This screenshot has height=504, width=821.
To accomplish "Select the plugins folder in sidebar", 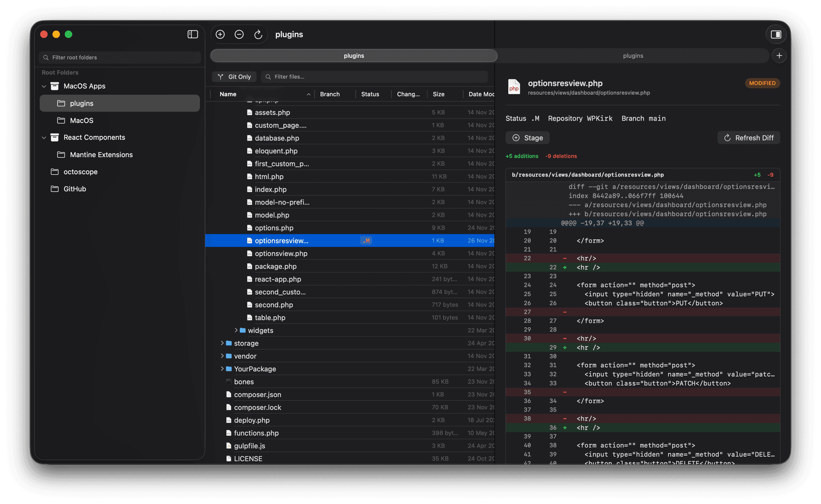I will click(x=119, y=103).
